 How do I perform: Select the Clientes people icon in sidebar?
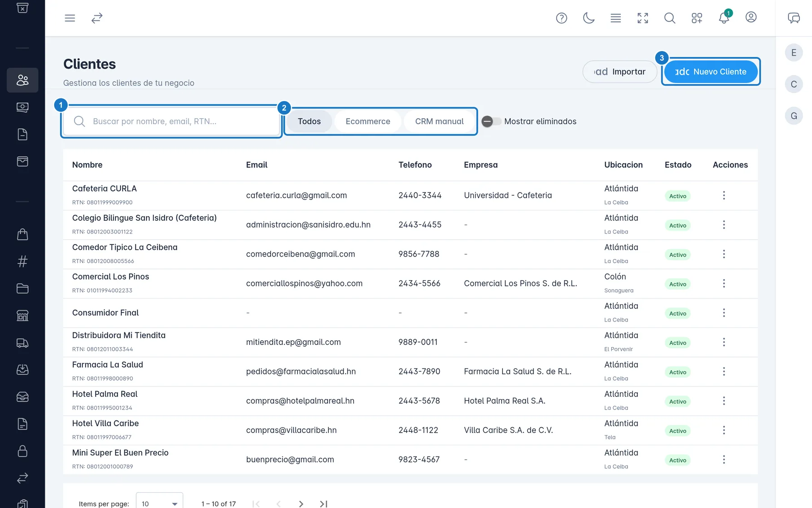coord(23,80)
